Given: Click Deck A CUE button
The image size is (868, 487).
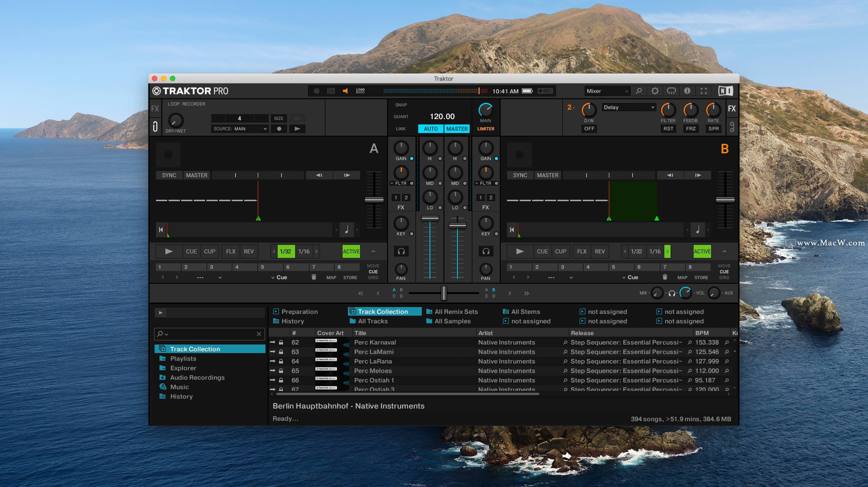Looking at the screenshot, I should 191,252.
